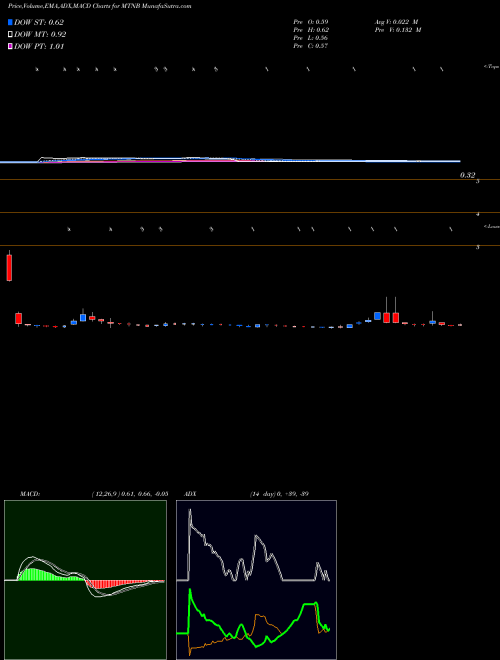Click the MACD (12,26,9) values text
Screen dimensions: 500x660
point(130,494)
